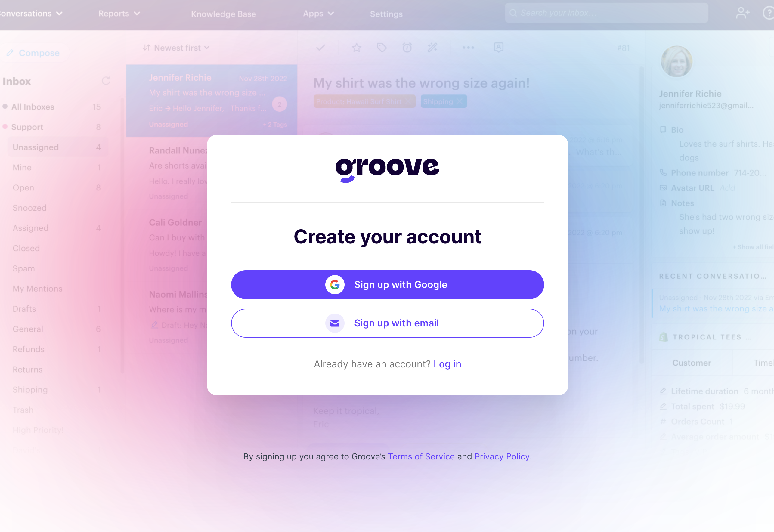
Task: Select the Settings menu item
Action: pos(386,14)
